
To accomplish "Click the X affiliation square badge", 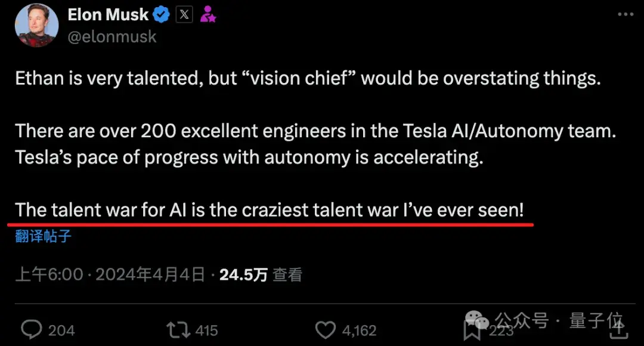I will (x=184, y=14).
